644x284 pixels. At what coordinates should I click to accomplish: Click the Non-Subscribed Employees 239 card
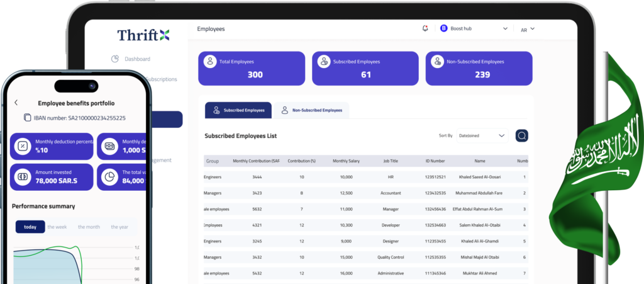(x=479, y=68)
